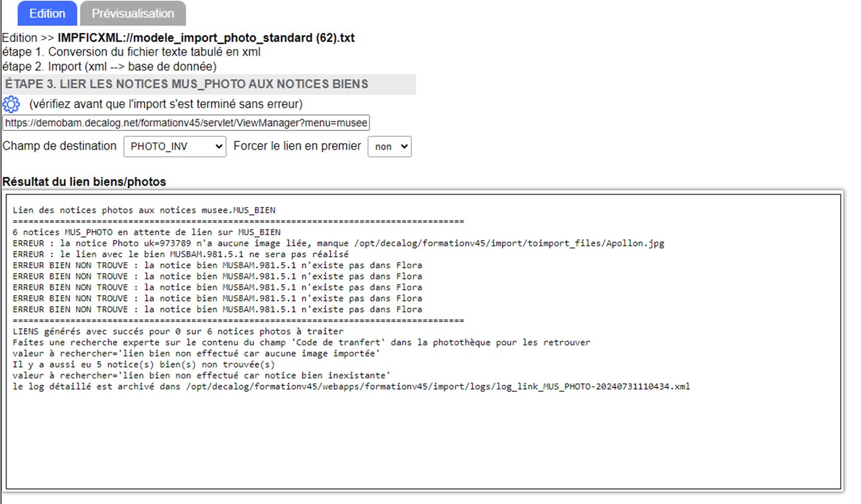Image resolution: width=861 pixels, height=504 pixels.
Task: Open the Champ de destination PHOTO_INV dropdown
Action: click(175, 147)
